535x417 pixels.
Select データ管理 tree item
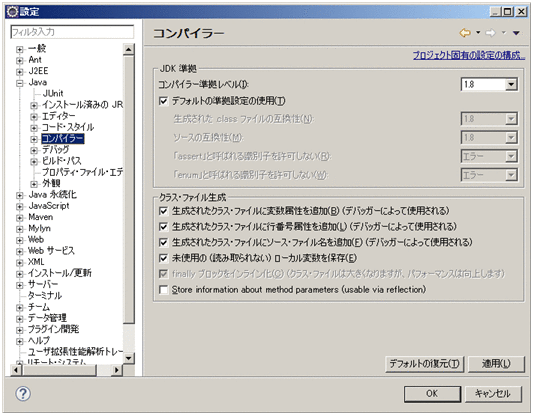pyautogui.click(x=47, y=318)
